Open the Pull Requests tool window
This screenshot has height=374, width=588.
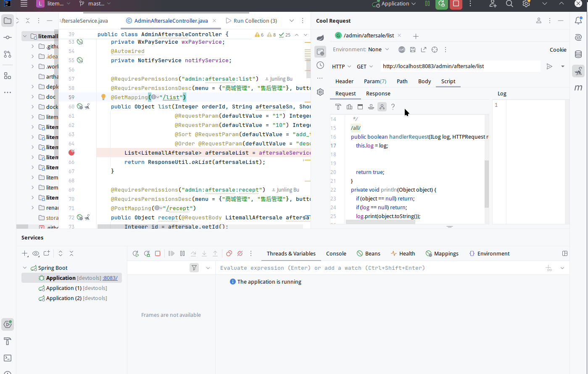(8, 54)
